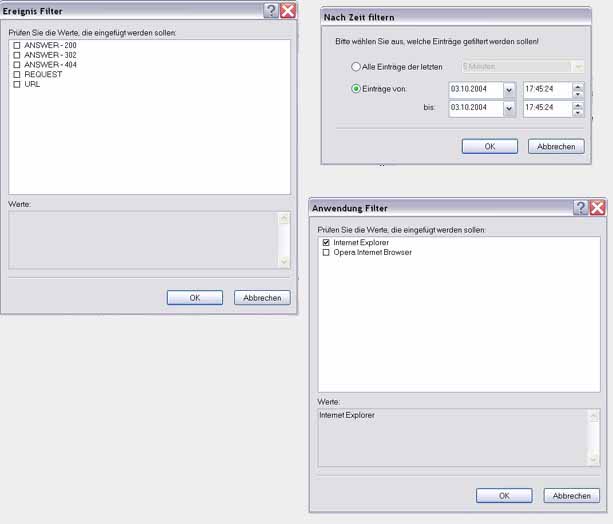The height and width of the screenshot is (524, 613).
Task: Uncheck Internet Explorer in application filter
Action: coord(325,243)
